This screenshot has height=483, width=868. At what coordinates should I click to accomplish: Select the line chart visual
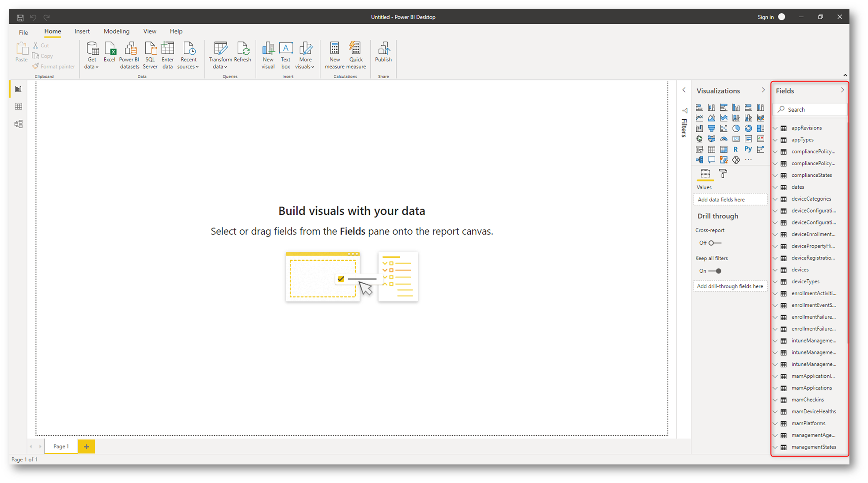pos(699,118)
